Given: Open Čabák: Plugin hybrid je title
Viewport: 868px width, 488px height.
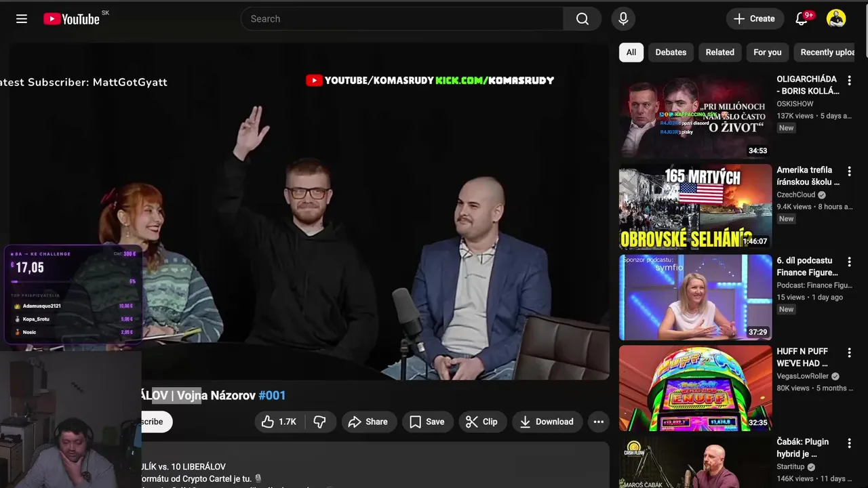Looking at the screenshot, I should (803, 448).
